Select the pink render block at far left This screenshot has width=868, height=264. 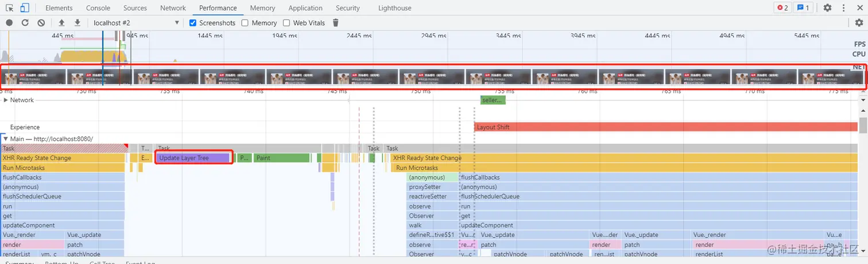[x=32, y=244]
